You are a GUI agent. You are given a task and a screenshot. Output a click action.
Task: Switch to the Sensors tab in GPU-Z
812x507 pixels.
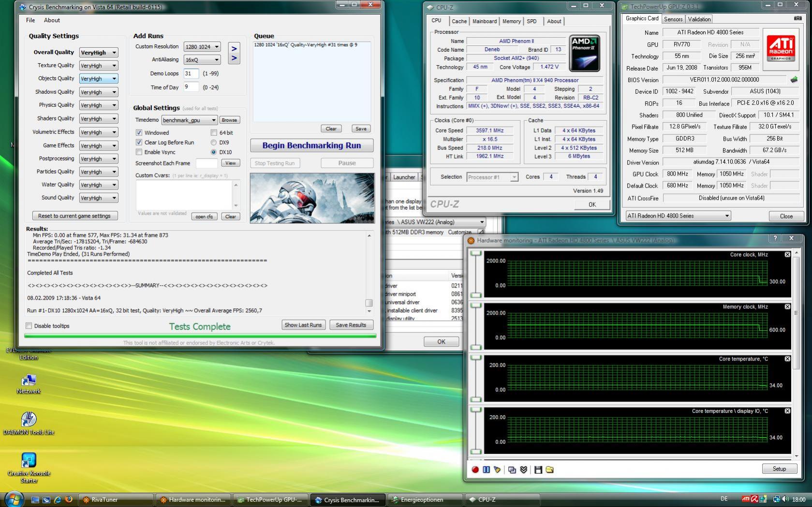pyautogui.click(x=673, y=19)
